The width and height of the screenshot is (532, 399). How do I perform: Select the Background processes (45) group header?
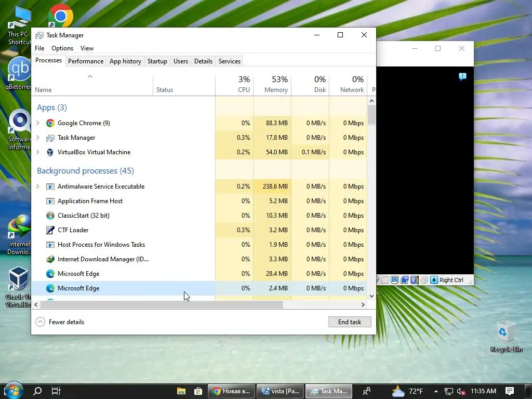click(86, 170)
